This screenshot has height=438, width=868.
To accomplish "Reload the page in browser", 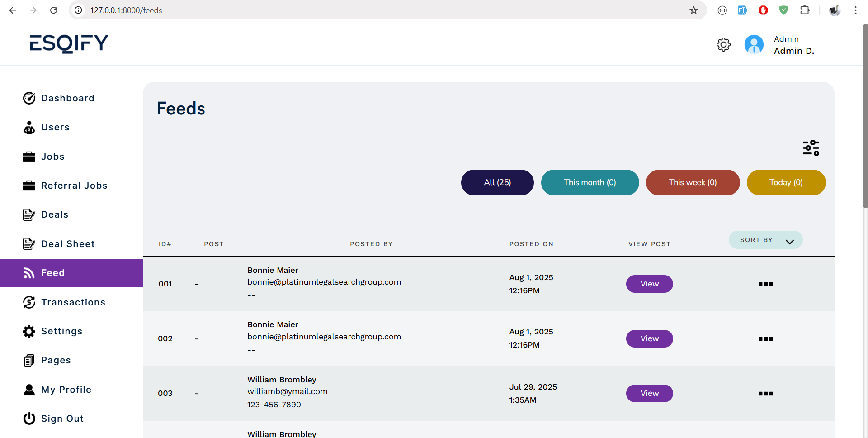I will tap(54, 10).
